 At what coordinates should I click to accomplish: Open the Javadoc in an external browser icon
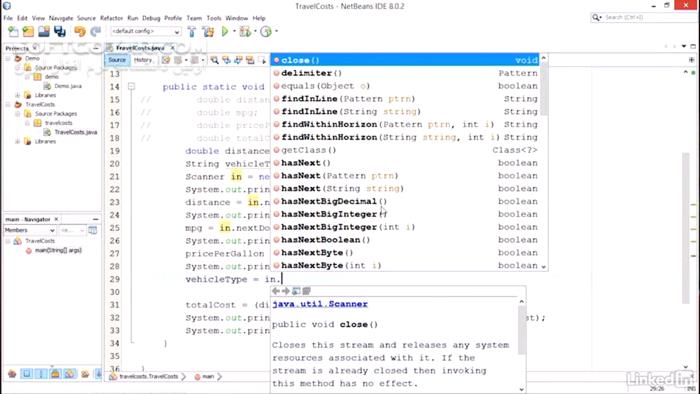(296, 291)
